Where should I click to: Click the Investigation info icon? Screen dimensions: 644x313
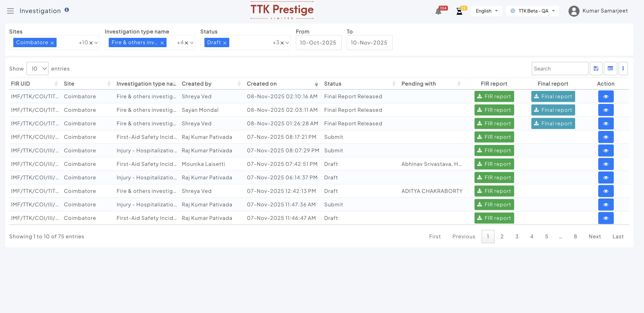[67, 10]
